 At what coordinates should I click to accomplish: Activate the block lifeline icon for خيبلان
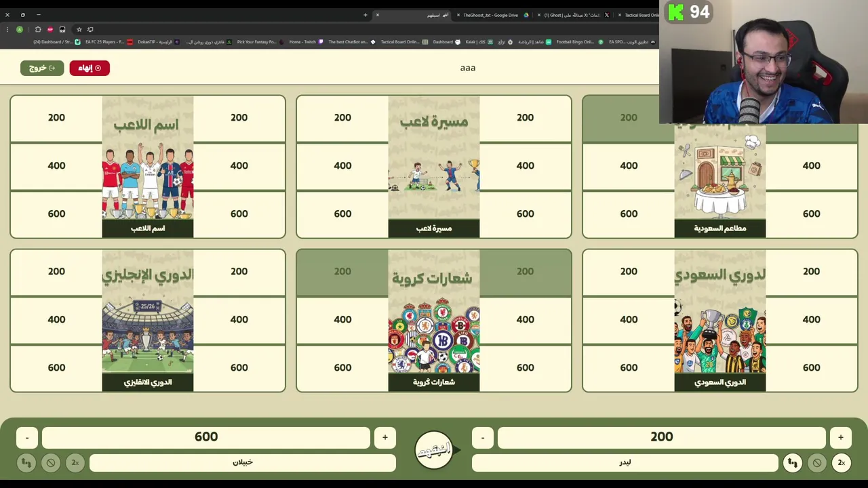tap(51, 463)
